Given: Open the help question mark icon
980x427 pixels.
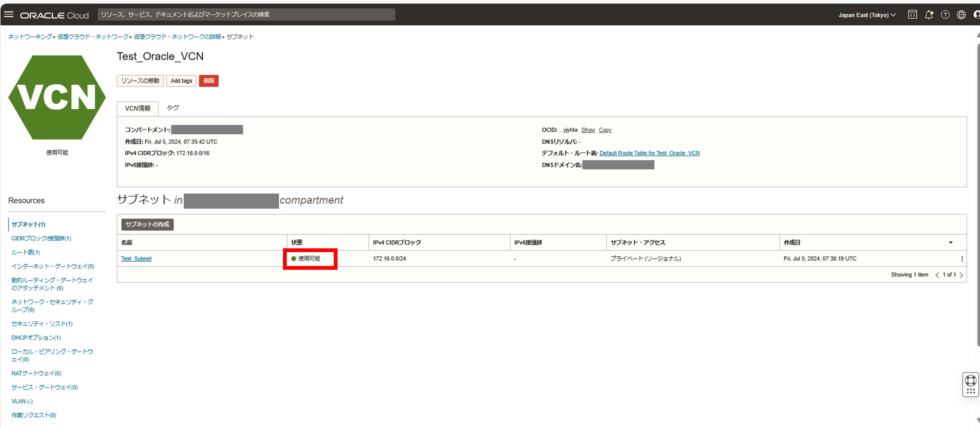Looking at the screenshot, I should (x=945, y=15).
